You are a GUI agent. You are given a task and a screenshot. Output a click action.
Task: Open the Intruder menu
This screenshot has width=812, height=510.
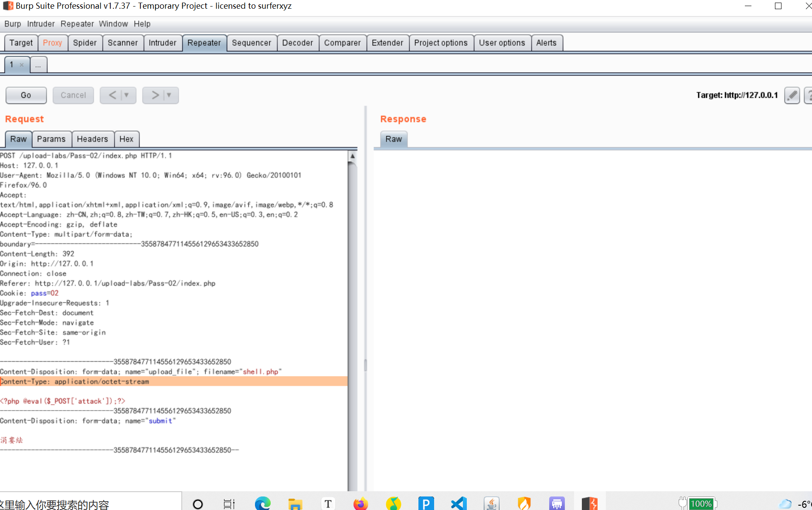(41, 24)
